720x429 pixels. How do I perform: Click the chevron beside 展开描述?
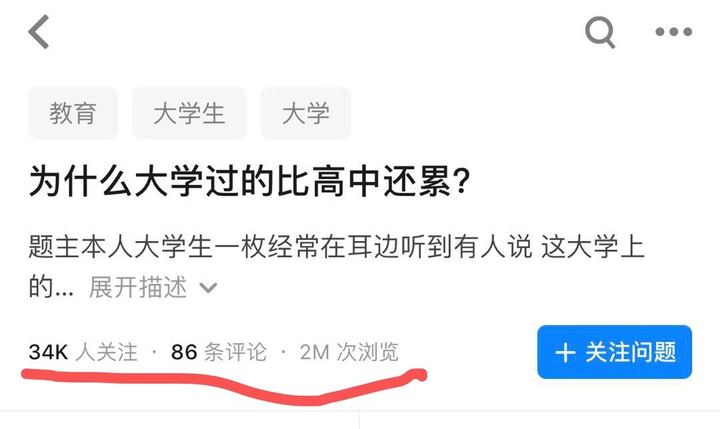208,288
